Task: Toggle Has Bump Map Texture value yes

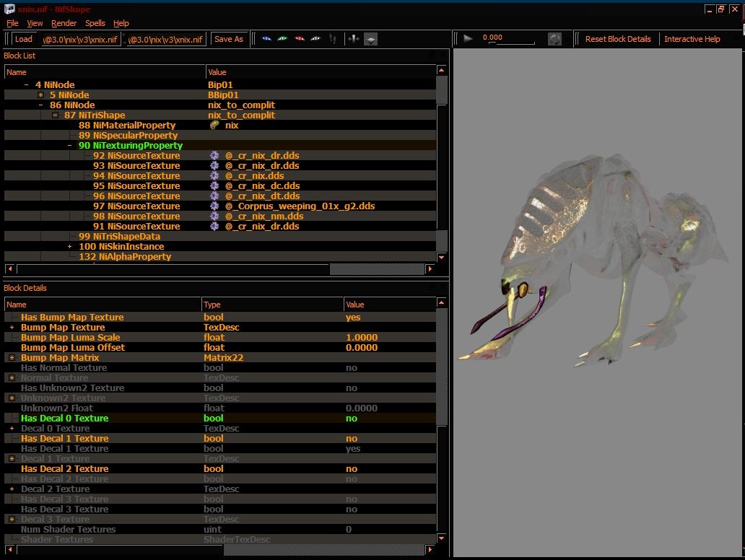Action: (x=353, y=318)
